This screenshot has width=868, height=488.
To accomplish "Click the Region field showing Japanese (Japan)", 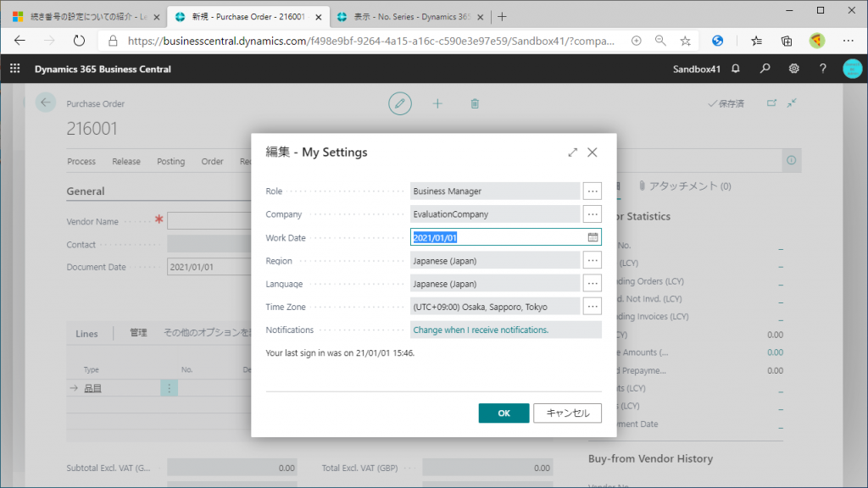I will pos(495,261).
